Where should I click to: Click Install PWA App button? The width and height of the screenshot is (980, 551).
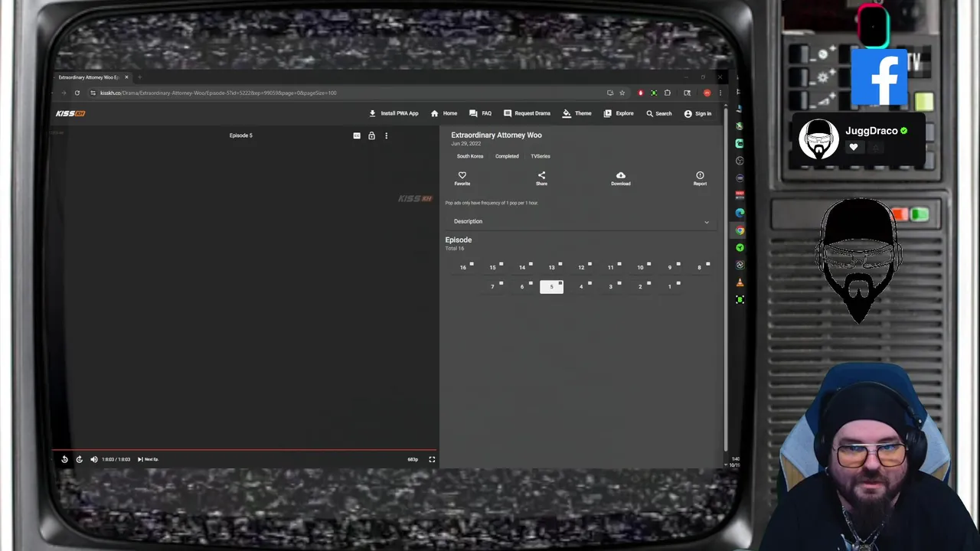[394, 113]
